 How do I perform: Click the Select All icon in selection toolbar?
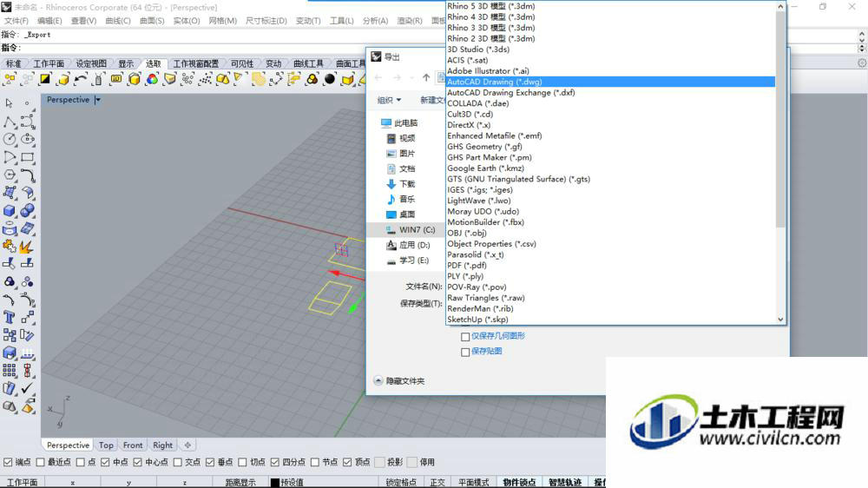tap(10, 79)
